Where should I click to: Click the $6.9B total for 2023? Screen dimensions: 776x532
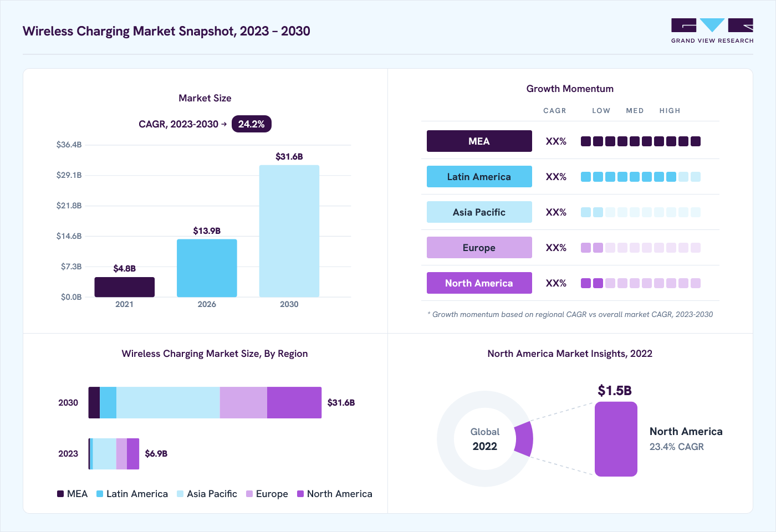point(156,453)
